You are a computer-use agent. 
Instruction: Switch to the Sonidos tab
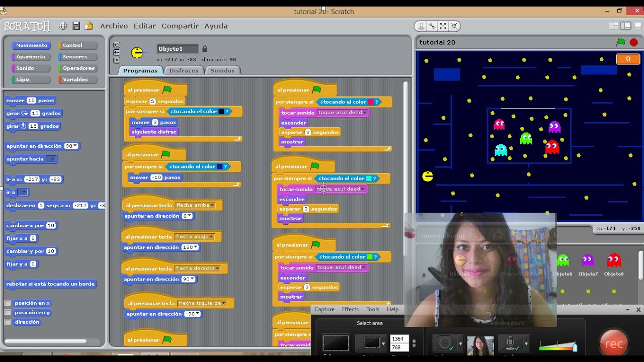tap(222, 71)
